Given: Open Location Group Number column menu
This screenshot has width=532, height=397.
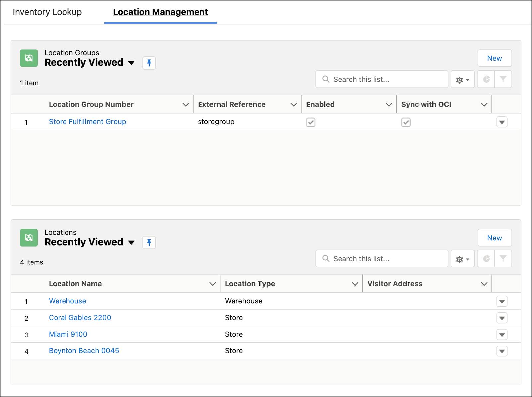Looking at the screenshot, I should pos(186,105).
